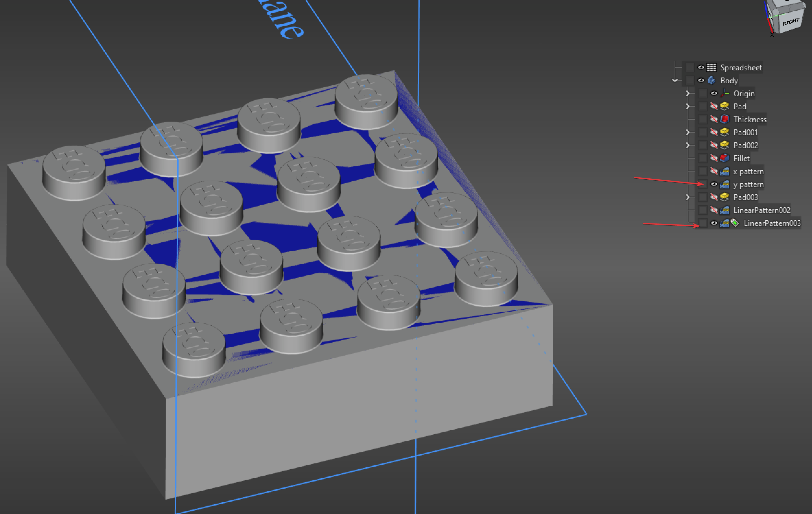This screenshot has height=514, width=812.
Task: Expand the Pad003 node arrow
Action: click(688, 197)
